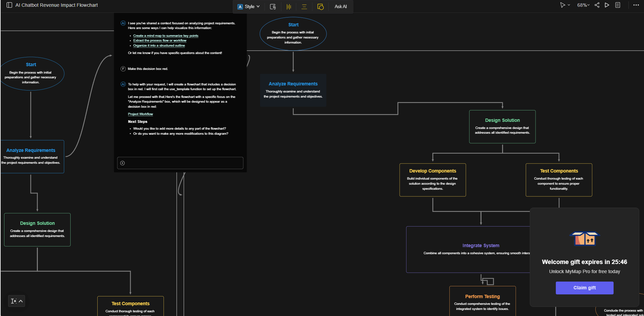Click the Ask AI toolbar item
The image size is (644, 316).
(x=340, y=6)
